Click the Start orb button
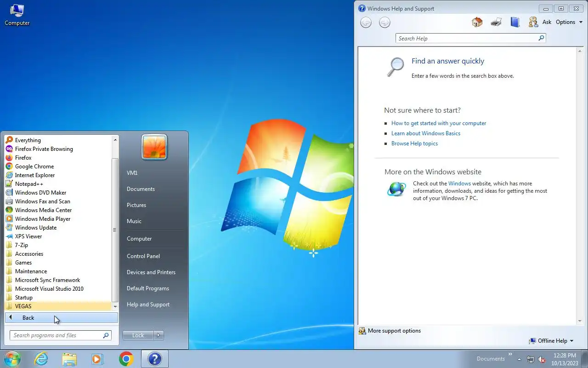 (12, 359)
